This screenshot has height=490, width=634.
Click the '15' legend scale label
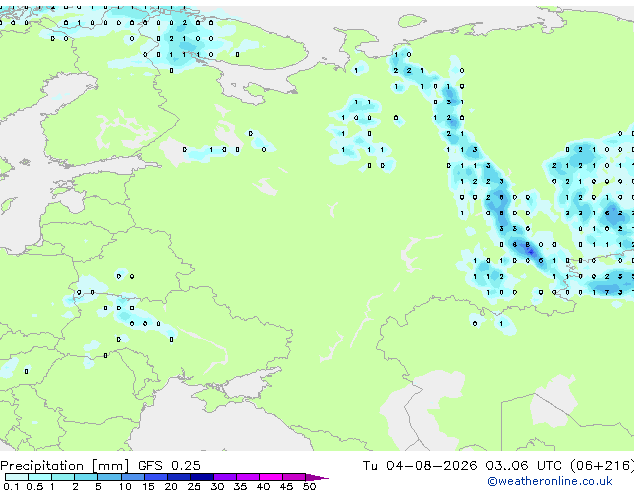[148, 486]
